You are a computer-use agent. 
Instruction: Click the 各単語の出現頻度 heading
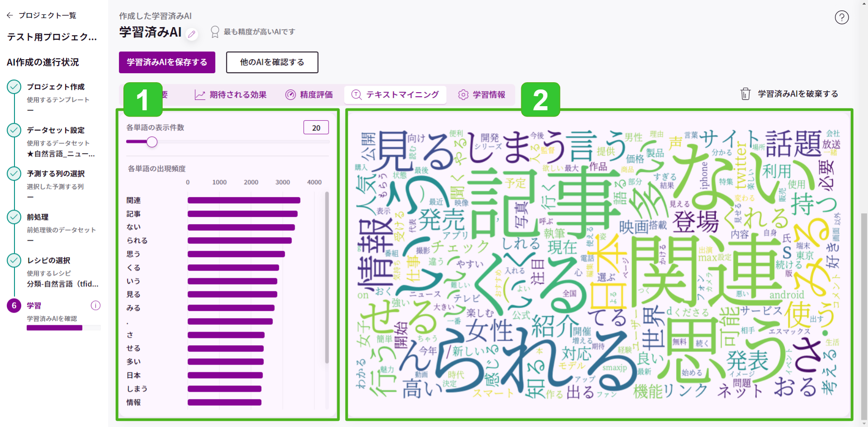[156, 169]
